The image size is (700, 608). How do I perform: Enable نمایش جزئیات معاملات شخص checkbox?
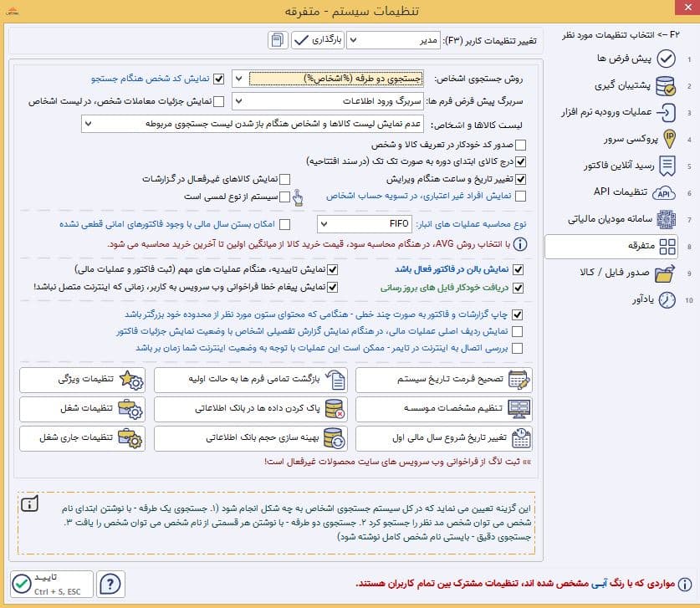tap(219, 102)
